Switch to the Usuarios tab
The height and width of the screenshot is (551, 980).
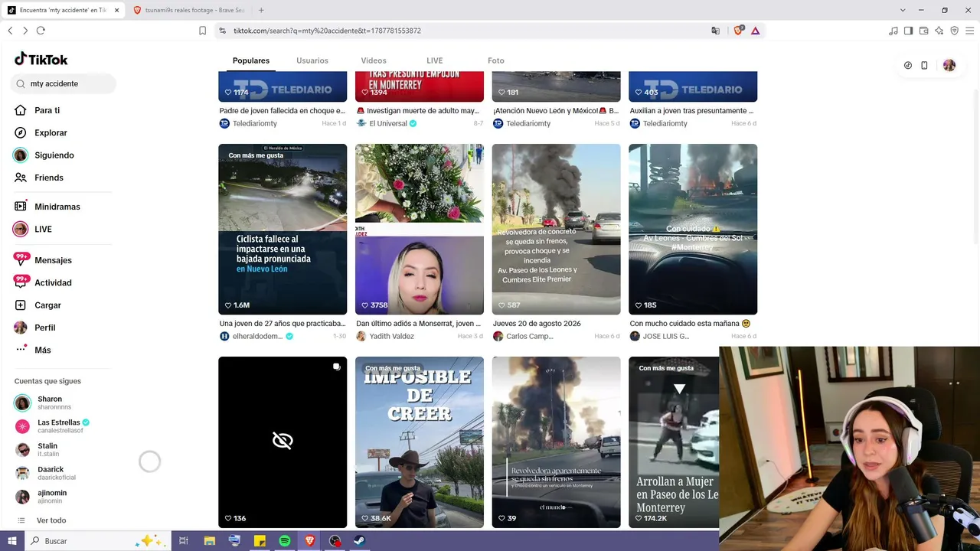coord(312,60)
